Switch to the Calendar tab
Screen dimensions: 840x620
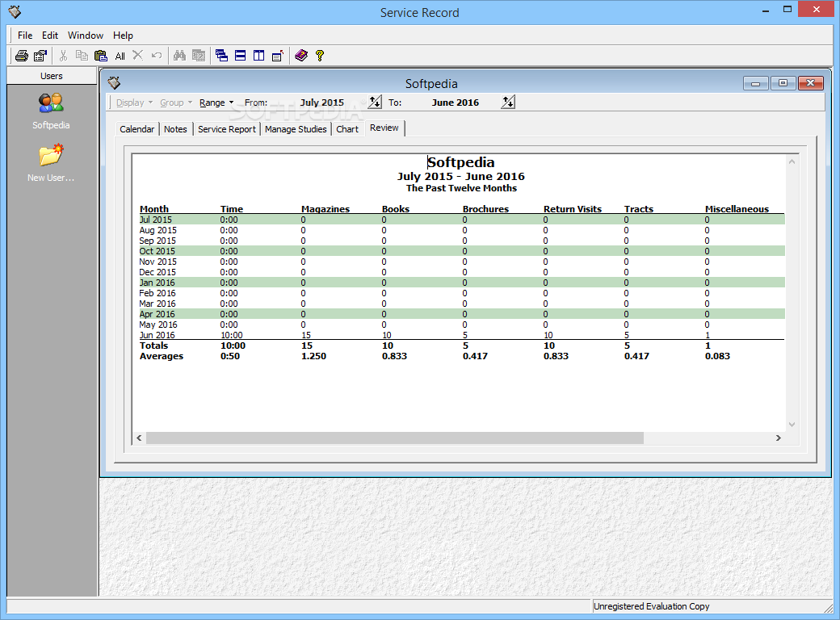136,129
